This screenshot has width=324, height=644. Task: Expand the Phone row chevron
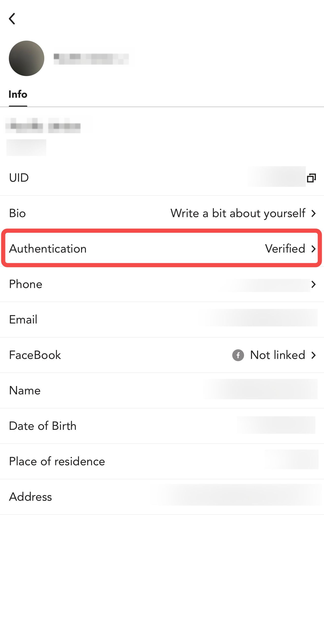313,284
